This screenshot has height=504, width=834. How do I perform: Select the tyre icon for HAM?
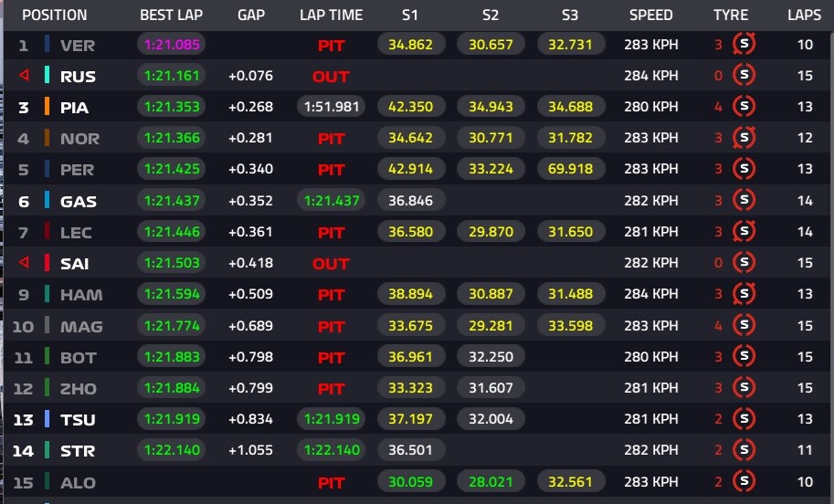pos(745,294)
